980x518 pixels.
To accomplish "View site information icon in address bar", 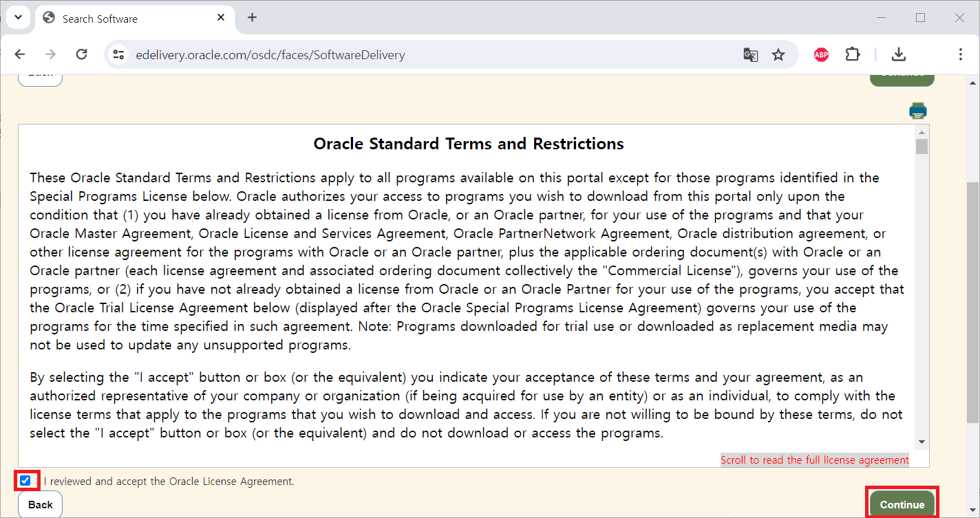I will pos(118,54).
